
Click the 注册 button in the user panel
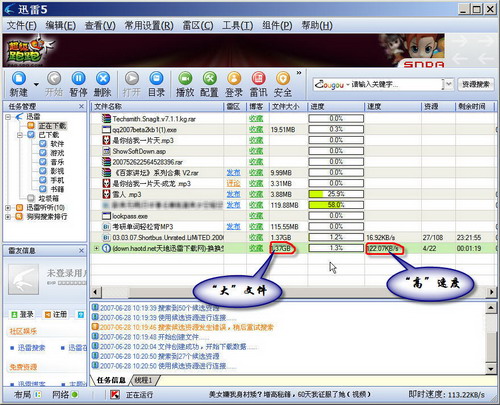tap(56, 314)
